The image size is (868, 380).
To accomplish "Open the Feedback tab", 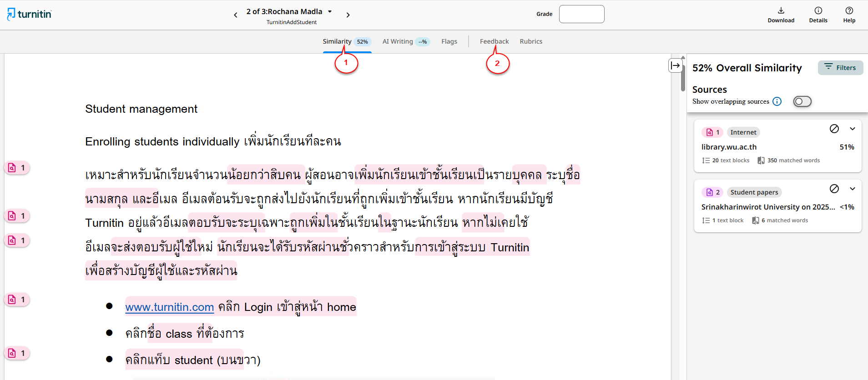I will [494, 41].
